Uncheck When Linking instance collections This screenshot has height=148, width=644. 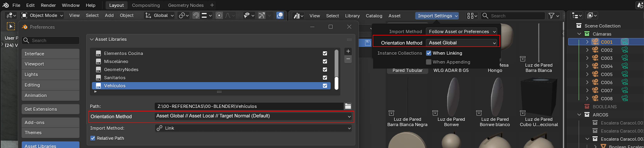[x=429, y=53]
